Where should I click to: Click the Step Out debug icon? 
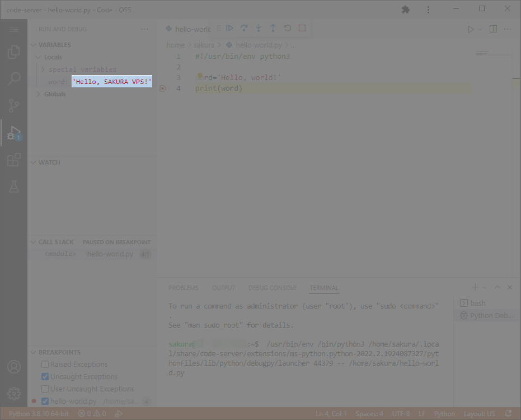(273, 28)
